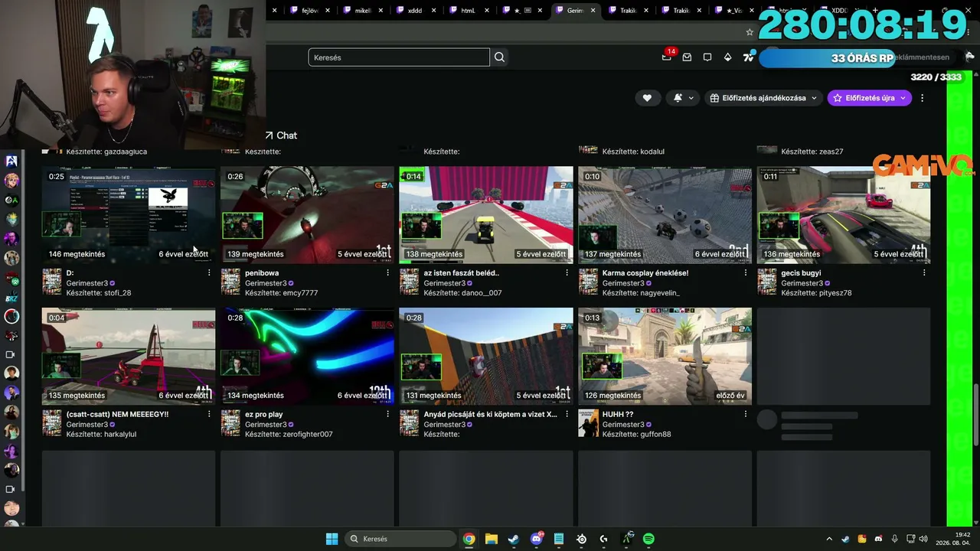
Task: Open Steam from the taskbar
Action: pyautogui.click(x=514, y=539)
